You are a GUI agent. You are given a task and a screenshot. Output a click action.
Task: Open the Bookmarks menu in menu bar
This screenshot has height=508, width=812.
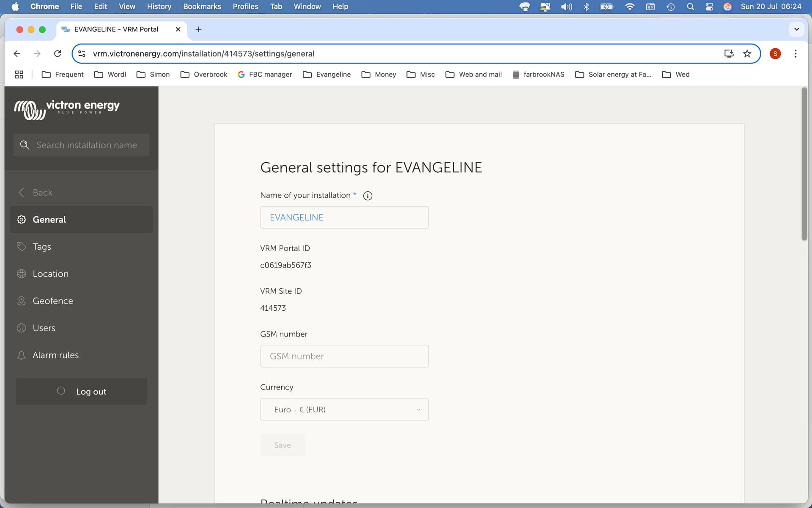(x=202, y=6)
